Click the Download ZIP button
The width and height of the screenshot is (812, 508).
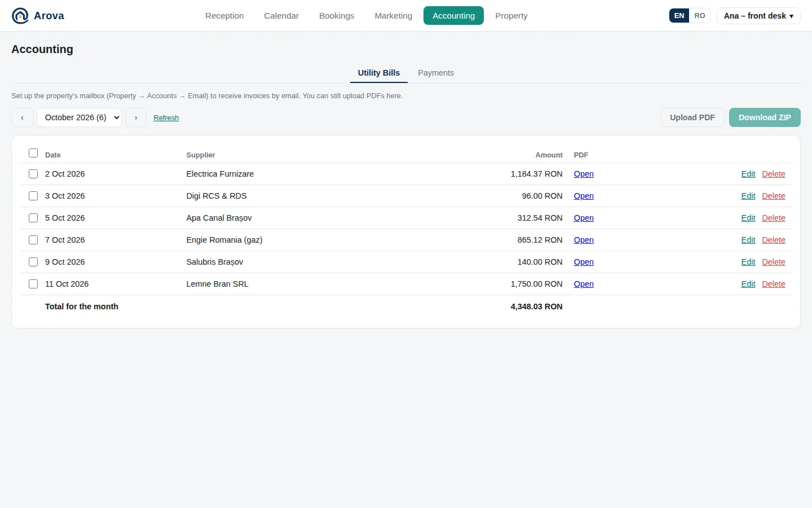pos(765,117)
